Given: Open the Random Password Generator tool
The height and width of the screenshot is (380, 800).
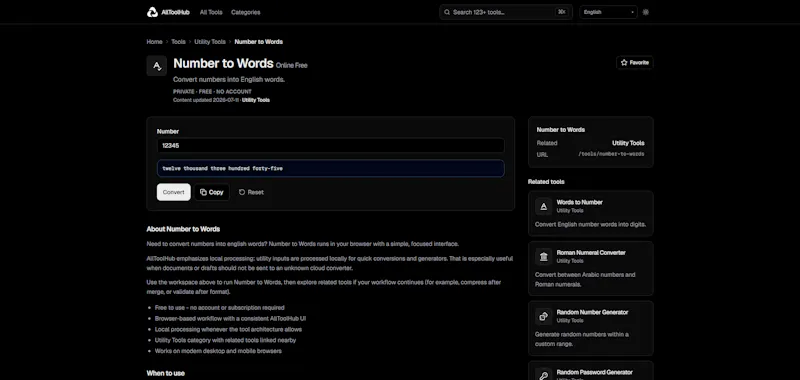Looking at the screenshot, I should [591, 371].
